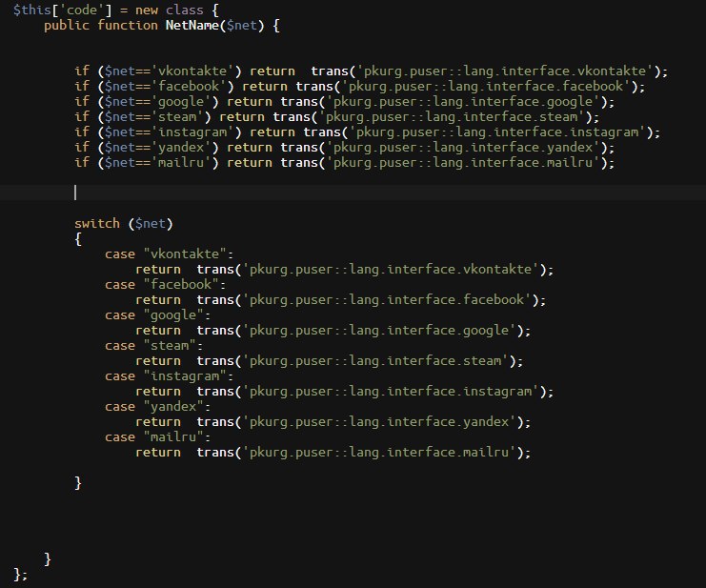The height and width of the screenshot is (588, 706).
Task: Click return line under case "google"
Action: pyautogui.click(x=333, y=331)
